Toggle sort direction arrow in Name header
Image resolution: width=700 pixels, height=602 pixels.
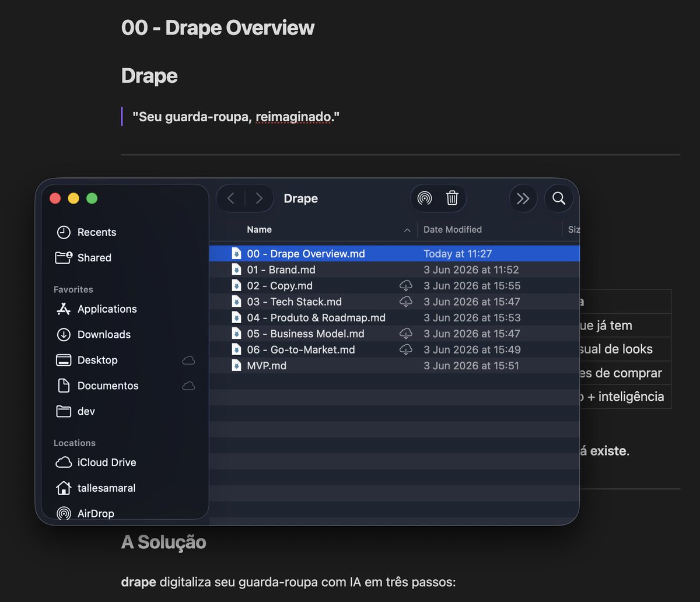pos(407,230)
